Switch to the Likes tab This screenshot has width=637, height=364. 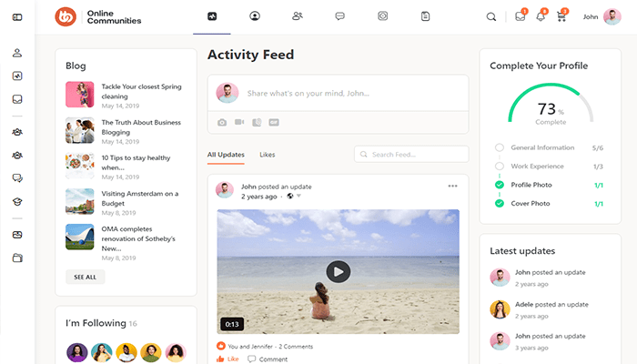click(x=268, y=155)
